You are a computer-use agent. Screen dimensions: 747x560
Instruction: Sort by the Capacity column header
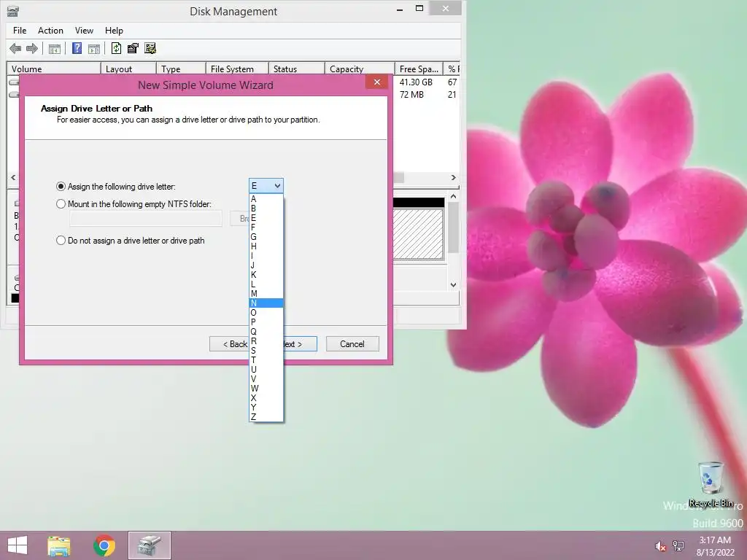[x=360, y=69]
